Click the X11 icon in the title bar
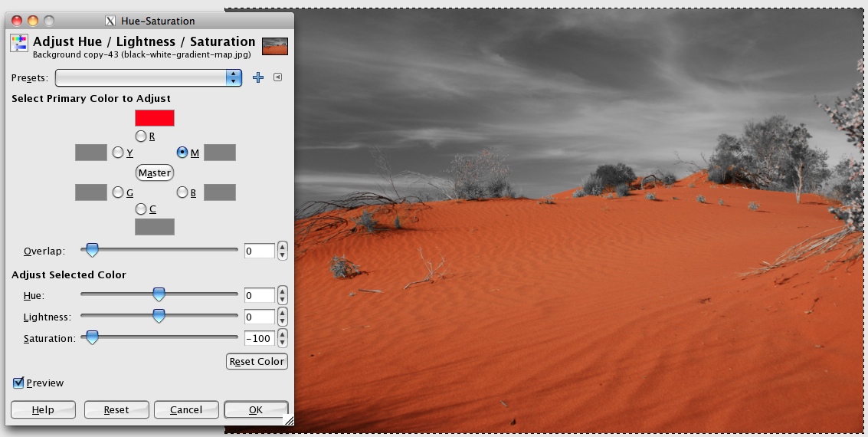 point(110,21)
